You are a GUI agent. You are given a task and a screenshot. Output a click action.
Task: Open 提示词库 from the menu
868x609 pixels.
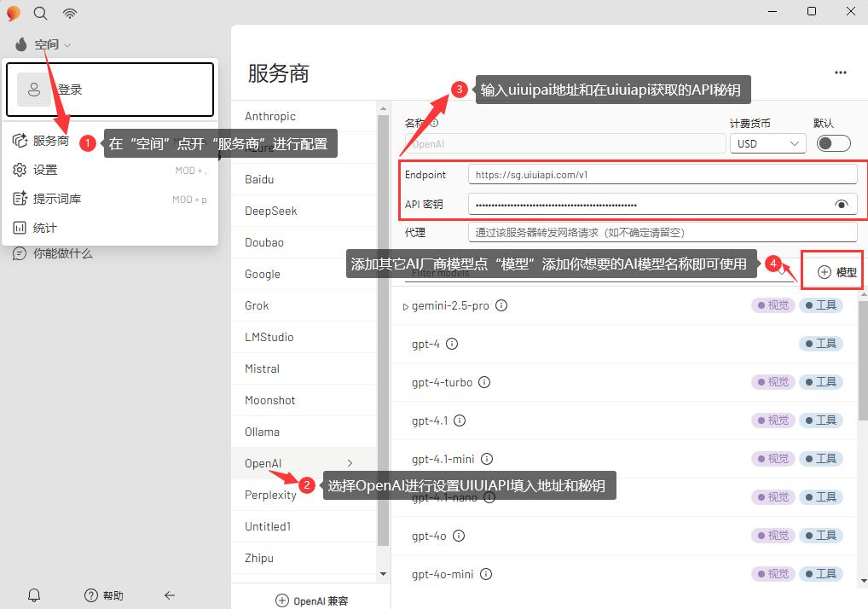coord(57,199)
